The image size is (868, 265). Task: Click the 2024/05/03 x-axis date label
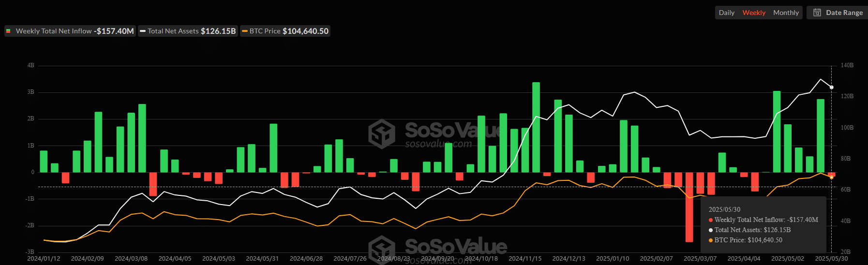tap(219, 259)
